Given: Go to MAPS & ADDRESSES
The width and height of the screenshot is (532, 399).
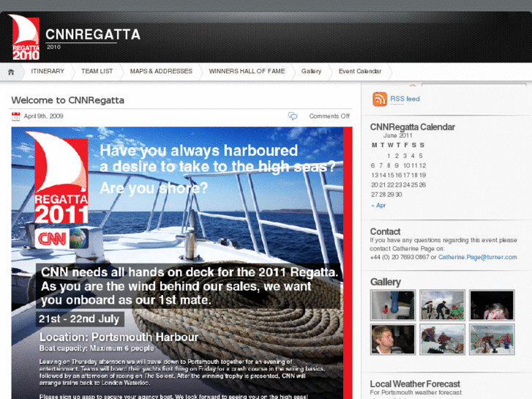Looking at the screenshot, I should (x=161, y=71).
